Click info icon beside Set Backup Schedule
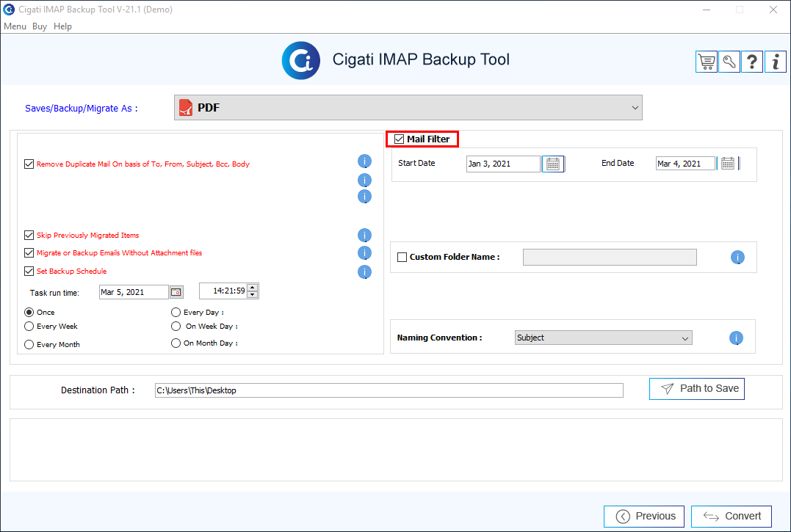The height and width of the screenshot is (532, 791). click(x=365, y=272)
